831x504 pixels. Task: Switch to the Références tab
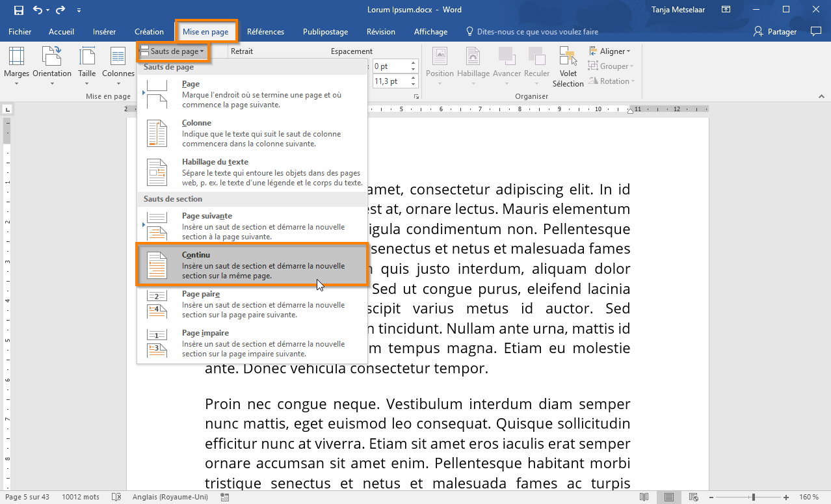pyautogui.click(x=265, y=32)
